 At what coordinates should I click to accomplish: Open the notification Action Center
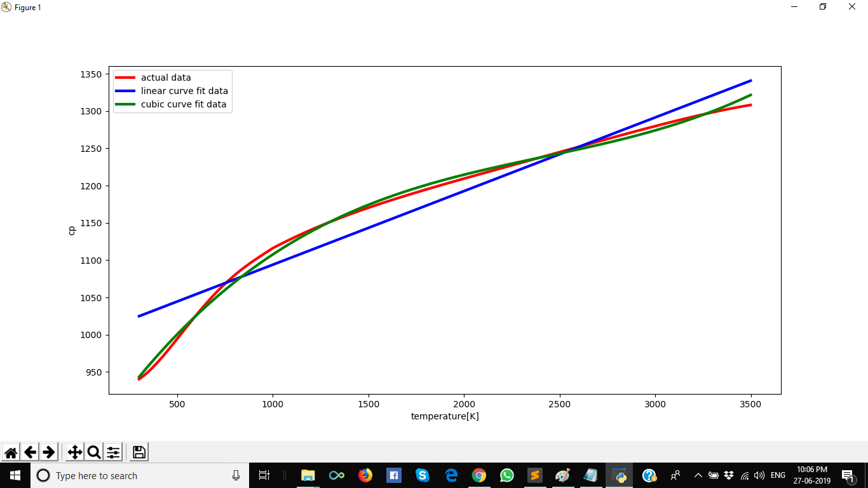click(x=847, y=475)
